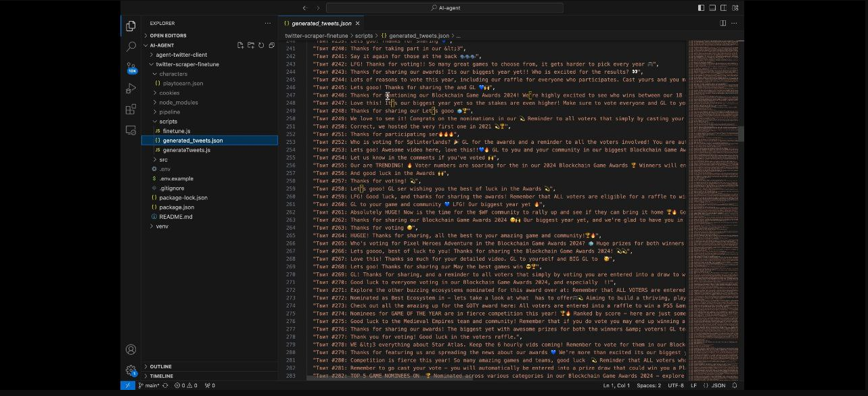Synchronize changes next to main branch
The image size is (868, 396).
tap(165, 385)
